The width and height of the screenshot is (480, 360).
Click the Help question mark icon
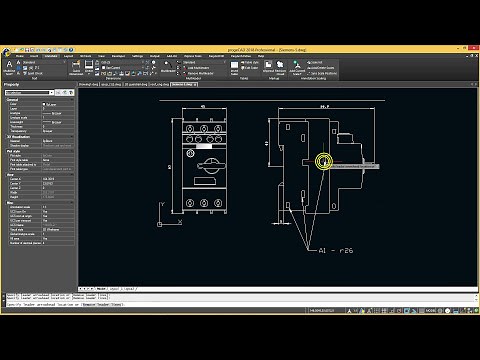71,50
